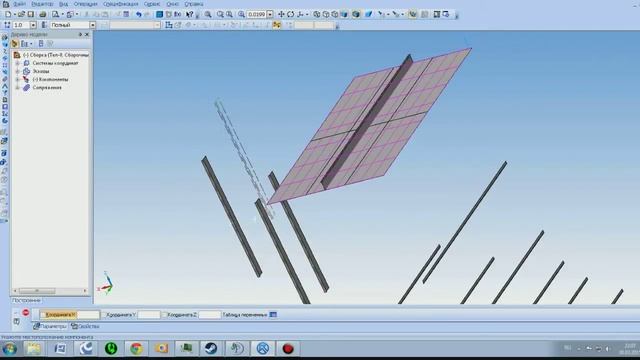Open the Variables table icon

pyautogui.click(x=273, y=314)
